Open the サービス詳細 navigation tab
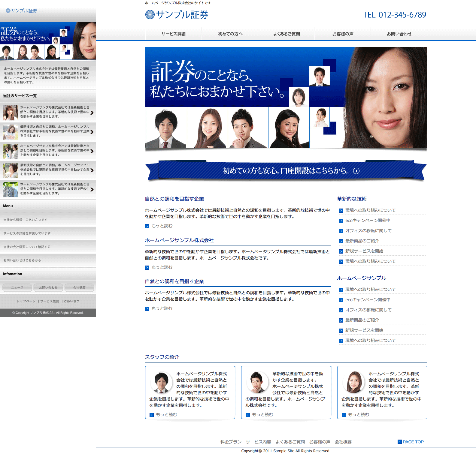The height and width of the screenshot is (457, 476). point(173,34)
